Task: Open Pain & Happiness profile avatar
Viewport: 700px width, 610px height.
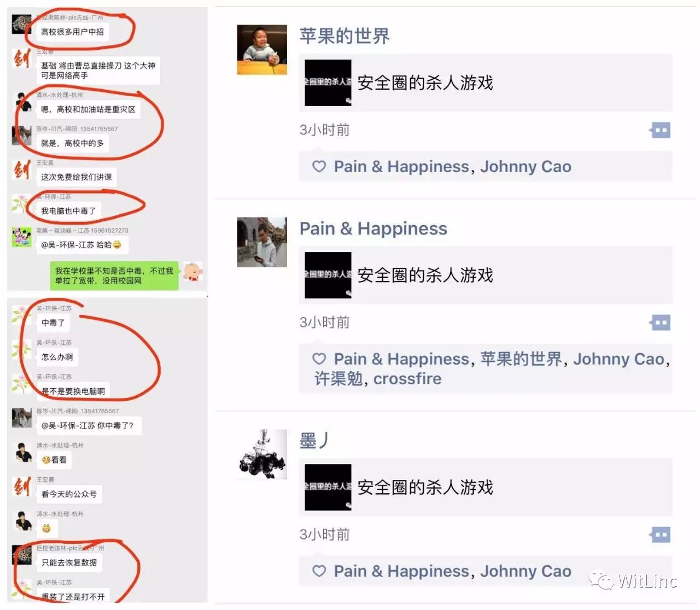Action: [262, 242]
